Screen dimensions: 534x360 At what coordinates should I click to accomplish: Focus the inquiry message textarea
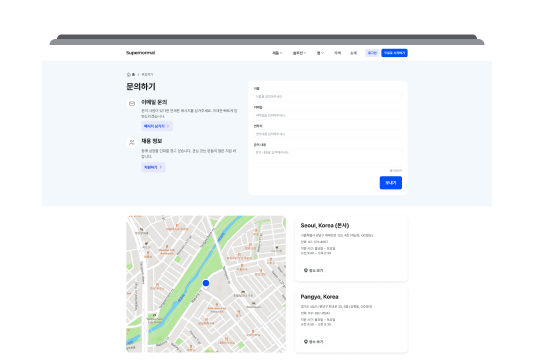click(x=328, y=158)
